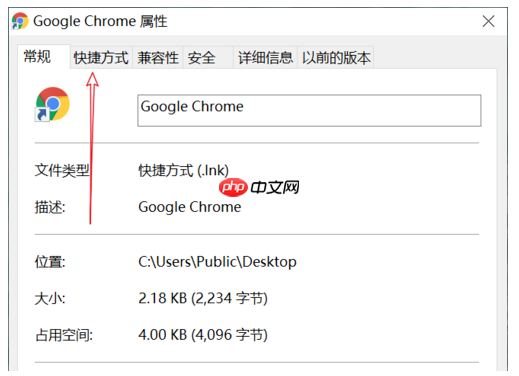Click the Chrome icon in title bar
519x376 pixels.
20,21
